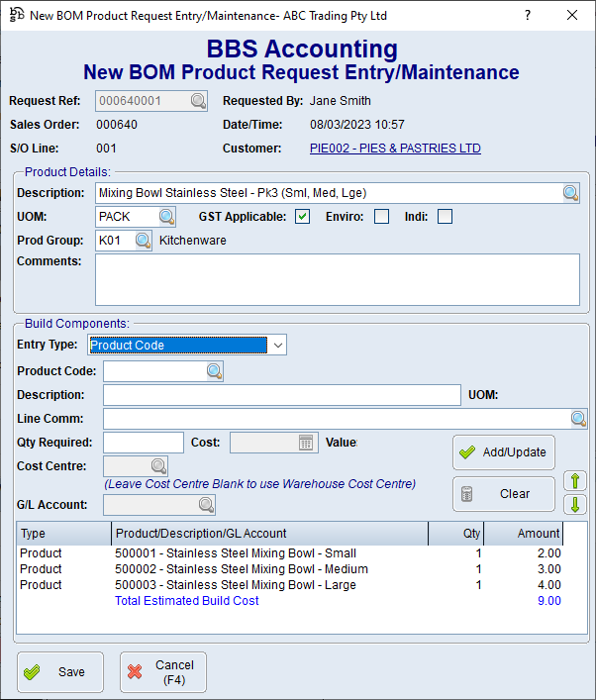
Task: Click inside the Comments text box
Action: (337, 279)
